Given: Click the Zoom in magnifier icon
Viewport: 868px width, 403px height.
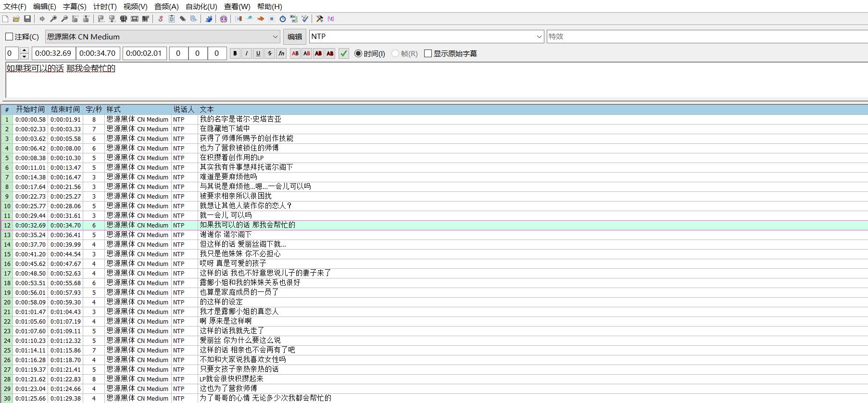Looking at the screenshot, I should pyautogui.click(x=53, y=19).
